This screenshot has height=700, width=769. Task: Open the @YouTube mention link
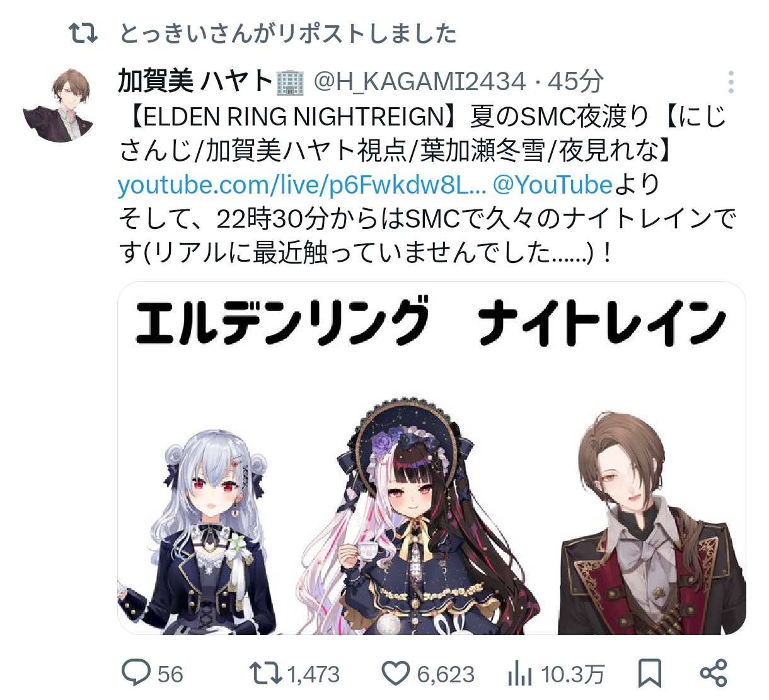553,185
